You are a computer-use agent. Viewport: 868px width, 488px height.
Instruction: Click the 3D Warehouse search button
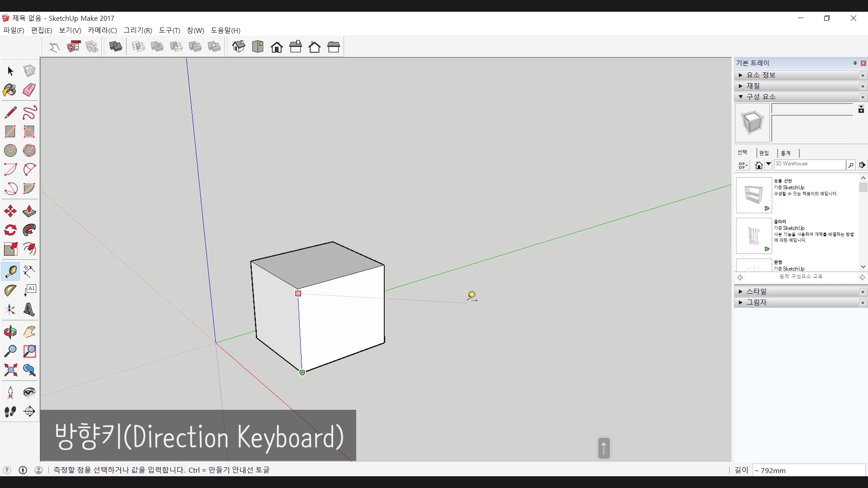point(850,165)
